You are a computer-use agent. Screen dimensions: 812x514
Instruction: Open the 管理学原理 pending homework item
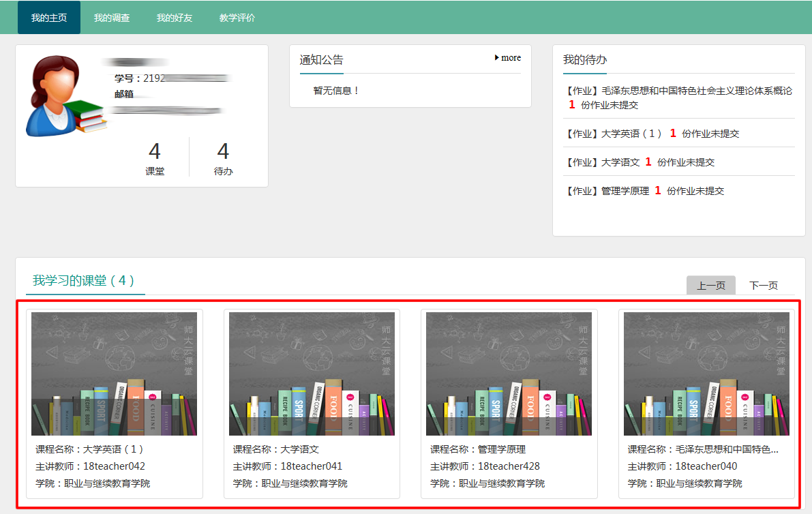point(644,191)
